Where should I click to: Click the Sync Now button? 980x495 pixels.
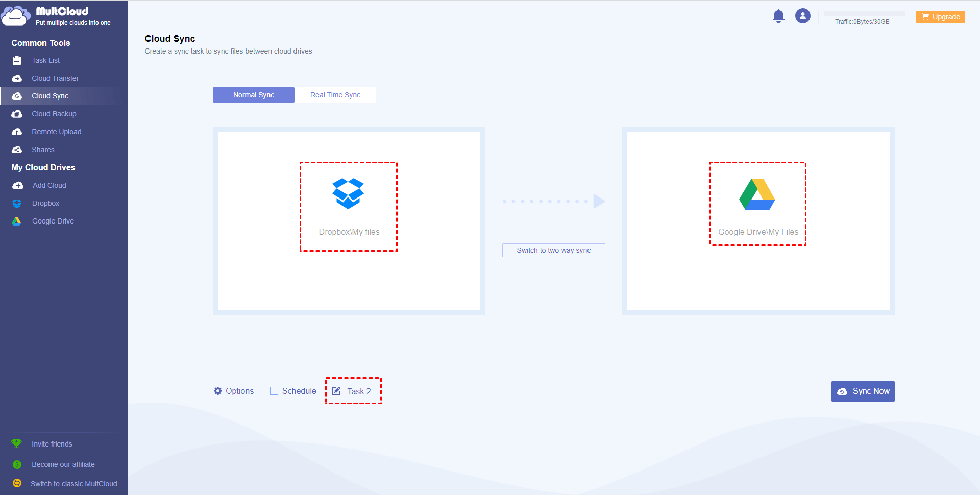(x=863, y=391)
